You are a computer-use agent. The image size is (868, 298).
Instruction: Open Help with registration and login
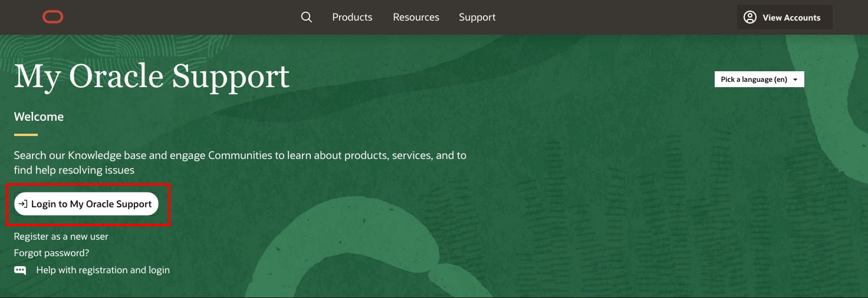[103, 270]
